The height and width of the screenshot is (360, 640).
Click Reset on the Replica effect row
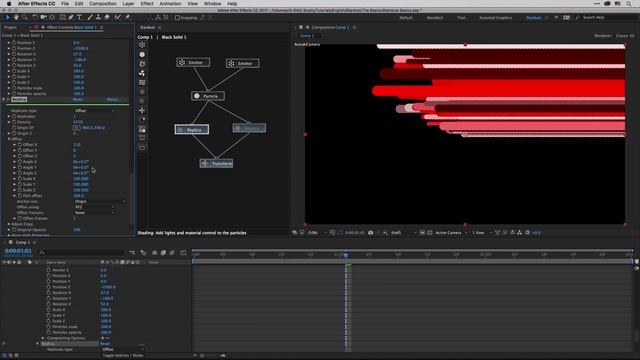[78, 99]
